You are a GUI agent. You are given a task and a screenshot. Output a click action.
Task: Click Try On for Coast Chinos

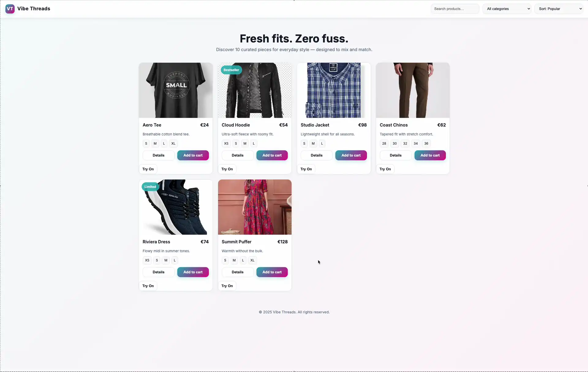pos(385,169)
